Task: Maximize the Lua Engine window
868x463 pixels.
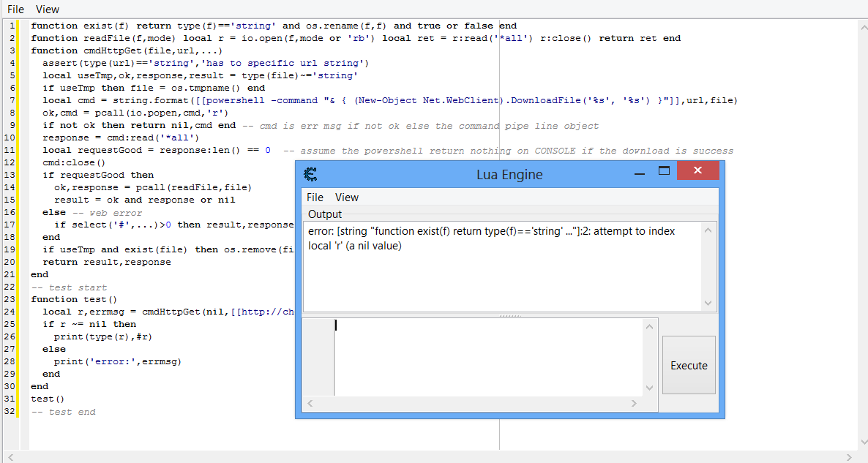Action: point(664,171)
